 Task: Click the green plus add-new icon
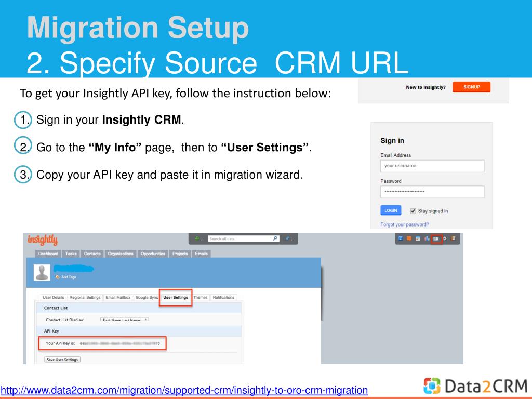(x=196, y=238)
